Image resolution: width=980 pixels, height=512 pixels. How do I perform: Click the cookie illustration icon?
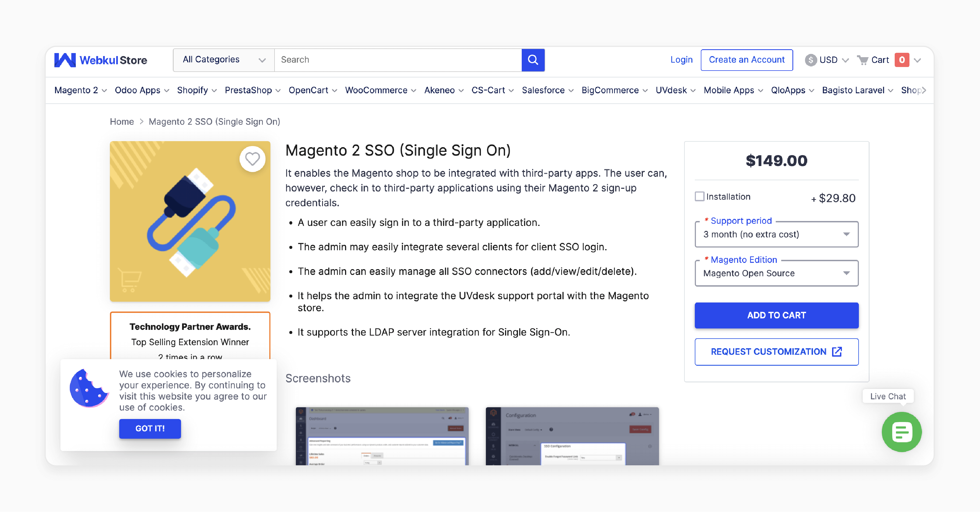click(x=89, y=388)
